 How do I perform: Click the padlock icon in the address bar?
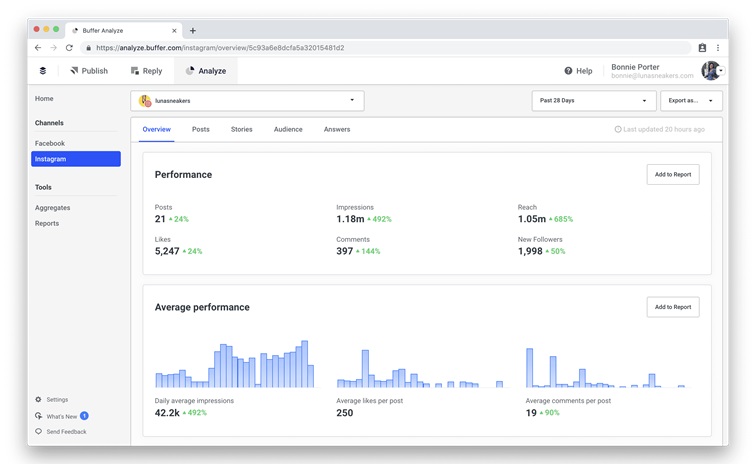[x=88, y=48]
